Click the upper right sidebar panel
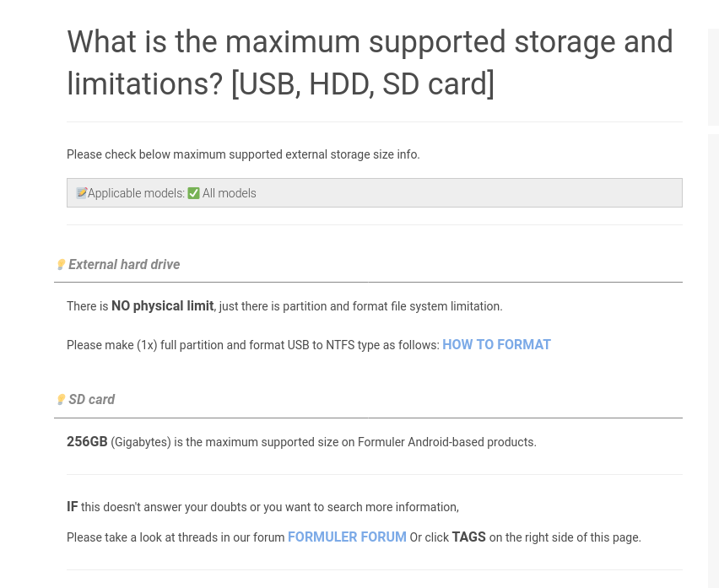The height and width of the screenshot is (588, 719). 713,76
